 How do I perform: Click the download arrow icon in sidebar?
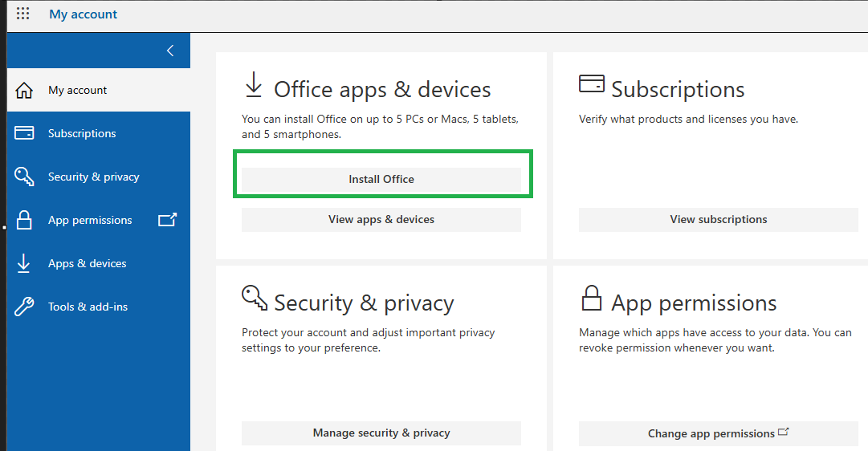(23, 263)
